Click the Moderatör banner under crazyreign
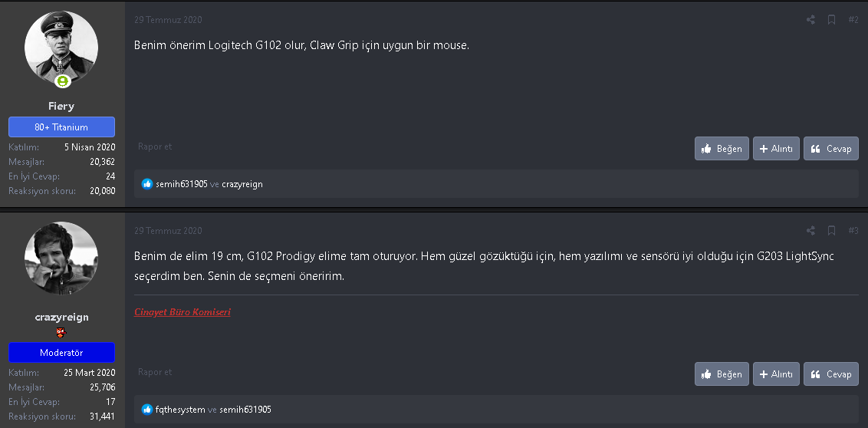The image size is (868, 428). pyautogui.click(x=61, y=353)
